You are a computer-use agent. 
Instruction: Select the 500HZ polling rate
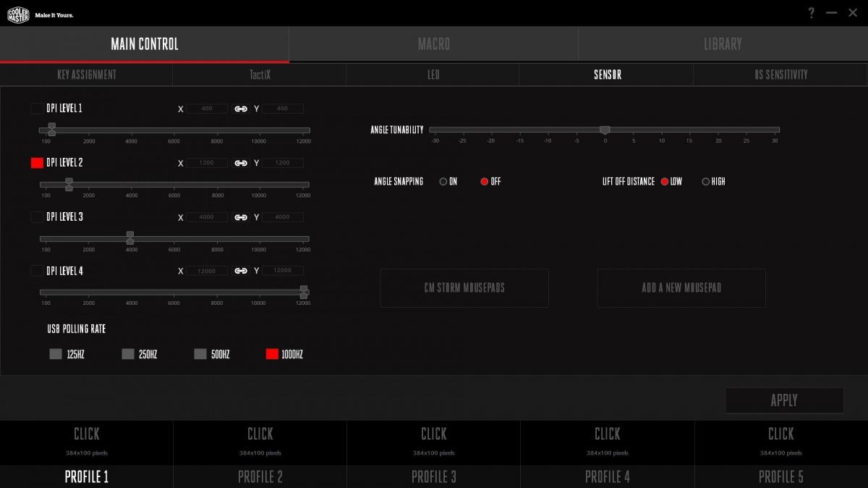pyautogui.click(x=200, y=354)
